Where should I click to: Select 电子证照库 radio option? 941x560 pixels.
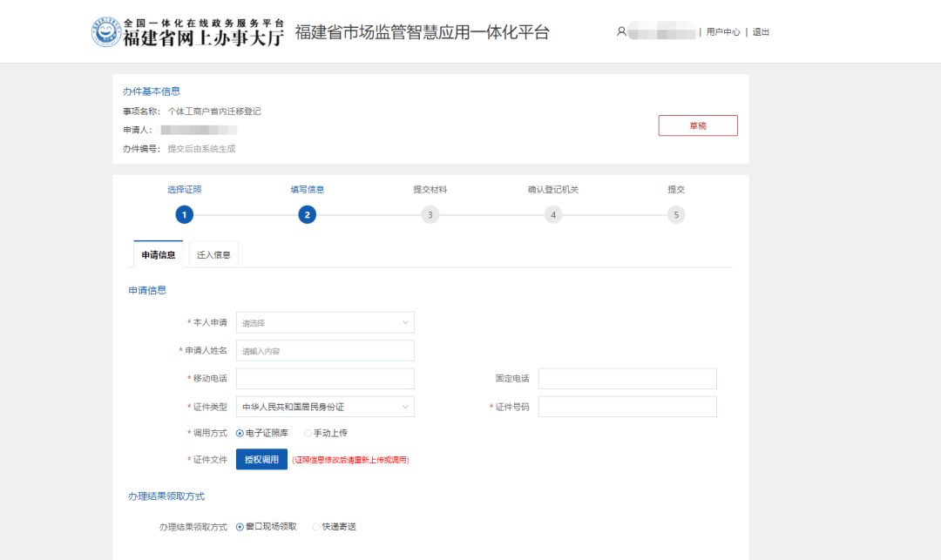[x=240, y=433]
